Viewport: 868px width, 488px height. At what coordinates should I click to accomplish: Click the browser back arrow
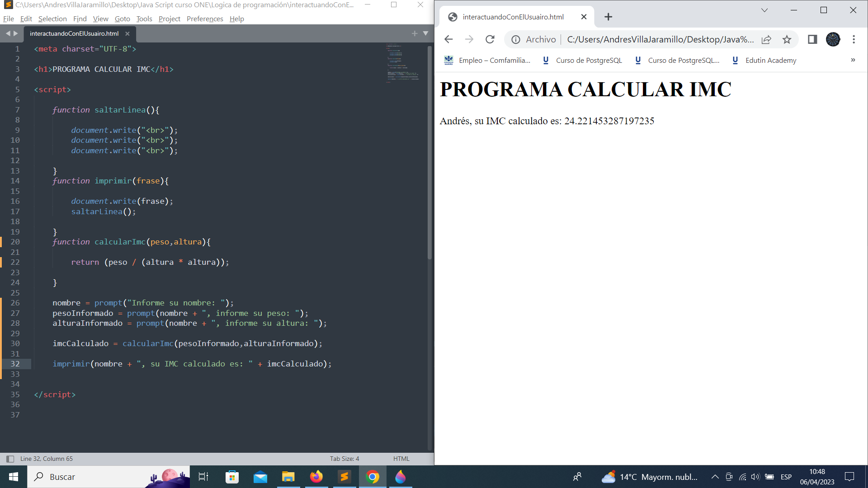[448, 39]
